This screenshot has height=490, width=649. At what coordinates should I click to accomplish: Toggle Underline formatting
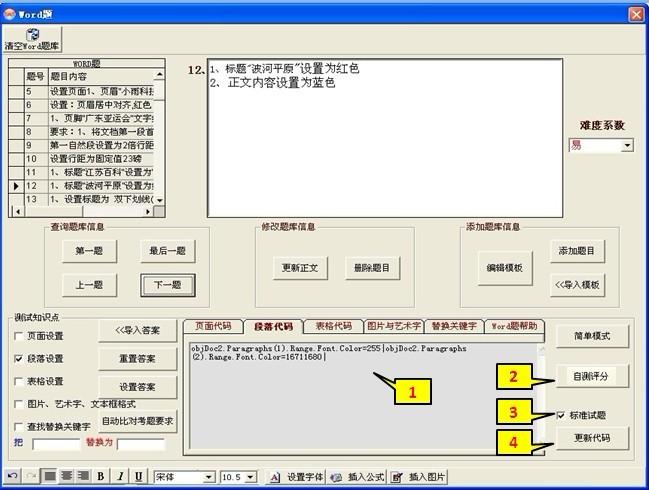tap(139, 476)
